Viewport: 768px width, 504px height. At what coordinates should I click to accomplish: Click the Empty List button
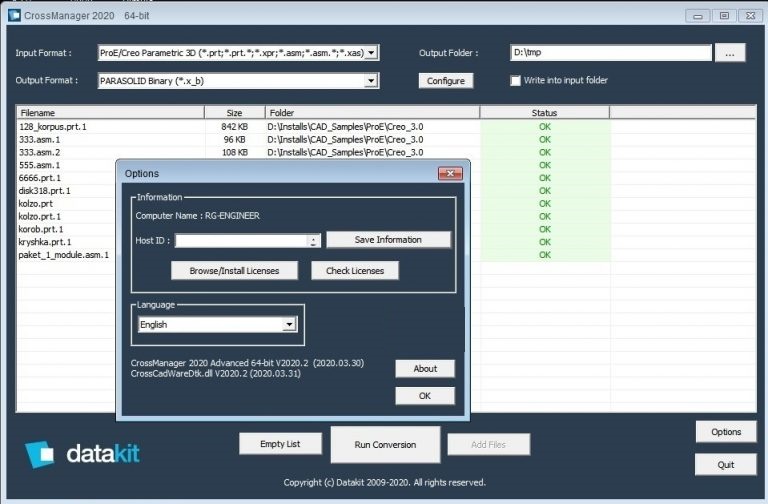280,444
